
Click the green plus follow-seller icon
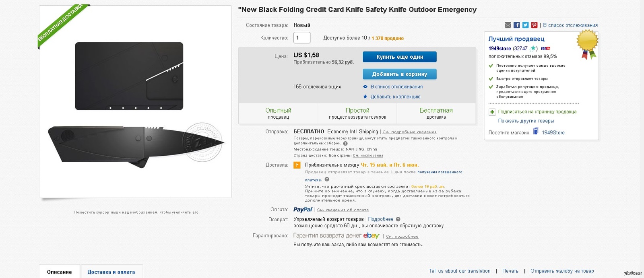[492, 112]
